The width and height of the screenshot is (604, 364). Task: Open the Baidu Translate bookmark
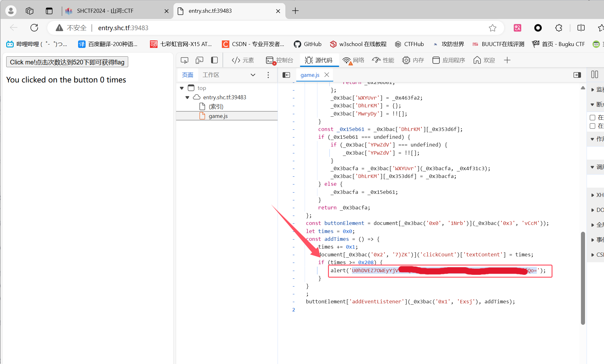pyautogui.click(x=108, y=44)
